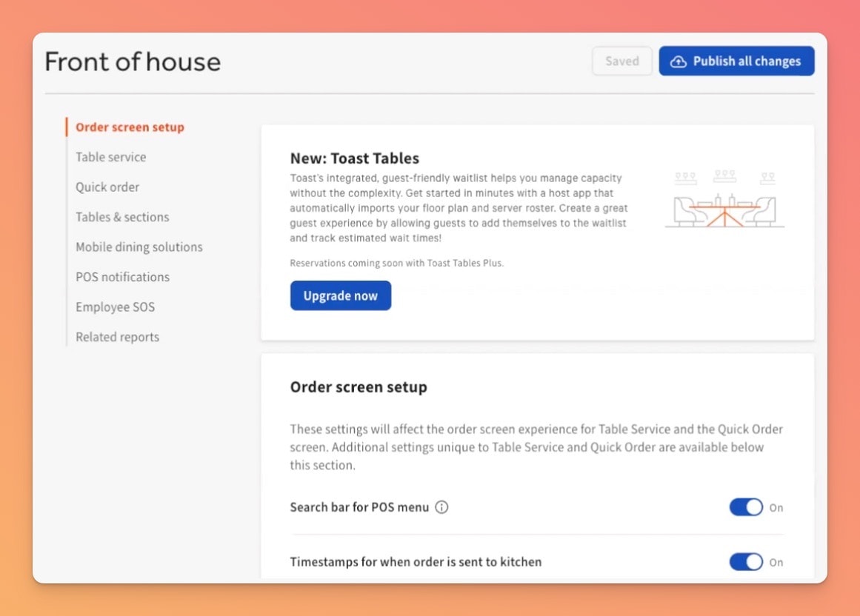Image resolution: width=860 pixels, height=616 pixels.
Task: Click the New: Toast Tables heading
Action: click(355, 158)
